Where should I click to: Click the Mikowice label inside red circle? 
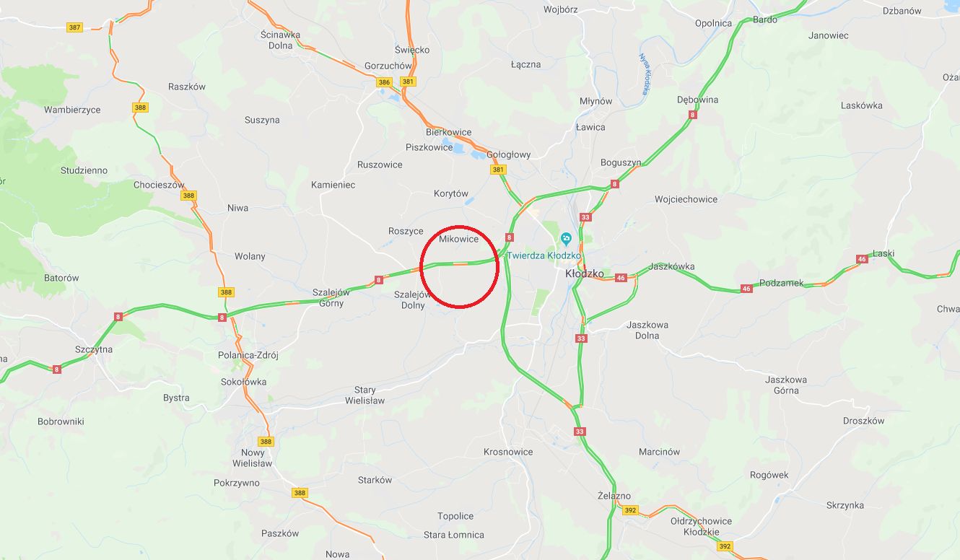click(458, 240)
